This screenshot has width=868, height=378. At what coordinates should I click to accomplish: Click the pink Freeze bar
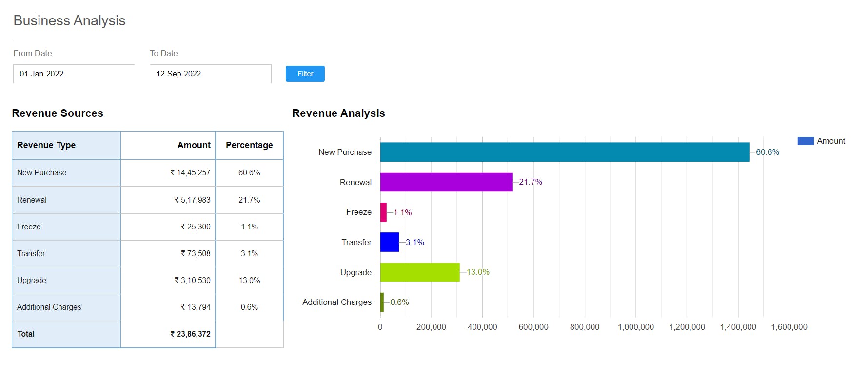tap(383, 212)
